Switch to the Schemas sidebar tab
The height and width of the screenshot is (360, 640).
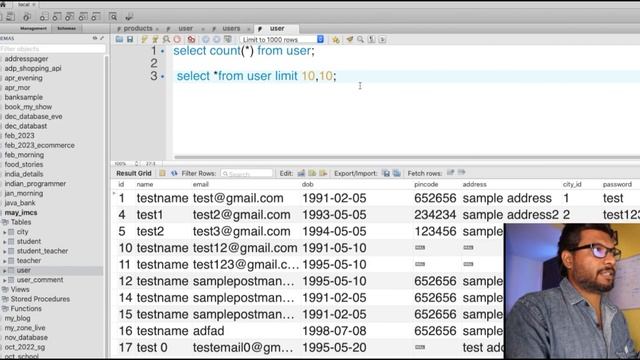67,29
